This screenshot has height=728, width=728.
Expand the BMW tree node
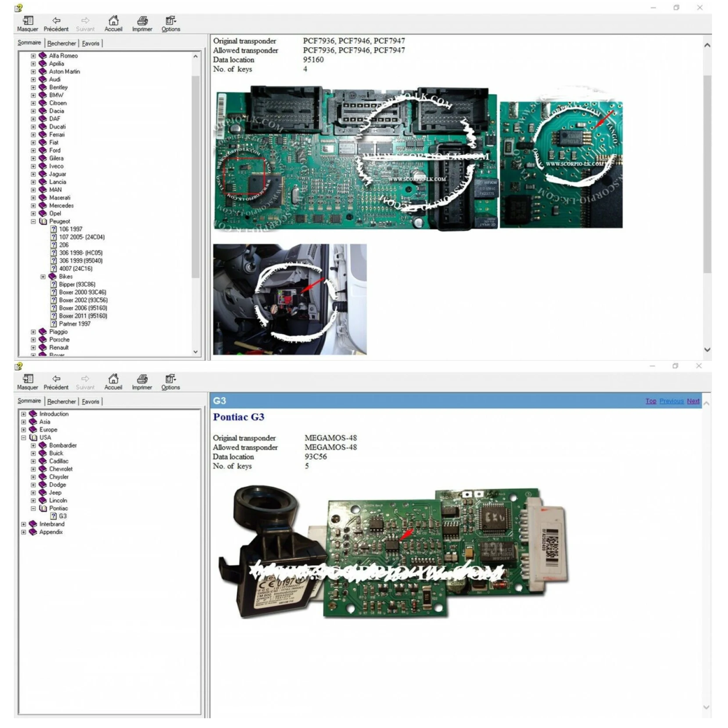[x=33, y=95]
